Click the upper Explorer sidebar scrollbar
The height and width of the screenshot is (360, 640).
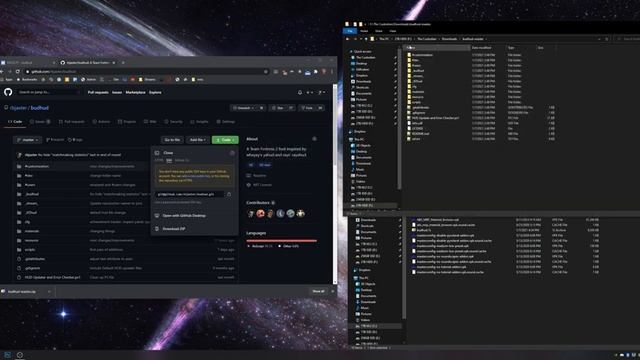coord(399,118)
